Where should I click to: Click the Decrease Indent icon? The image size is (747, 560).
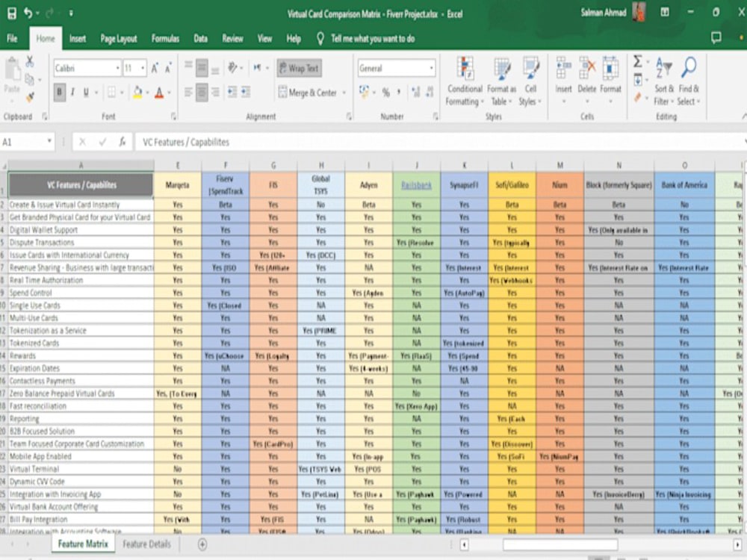click(232, 92)
